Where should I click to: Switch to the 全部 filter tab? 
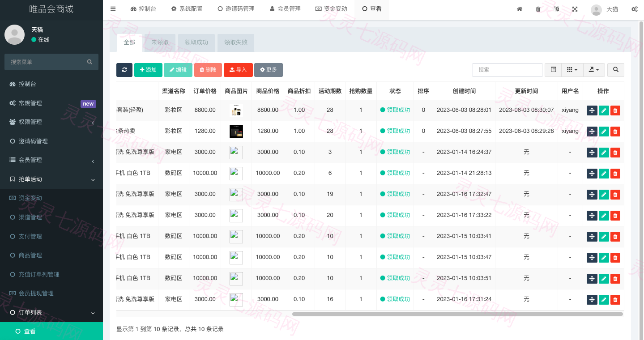pos(129,42)
